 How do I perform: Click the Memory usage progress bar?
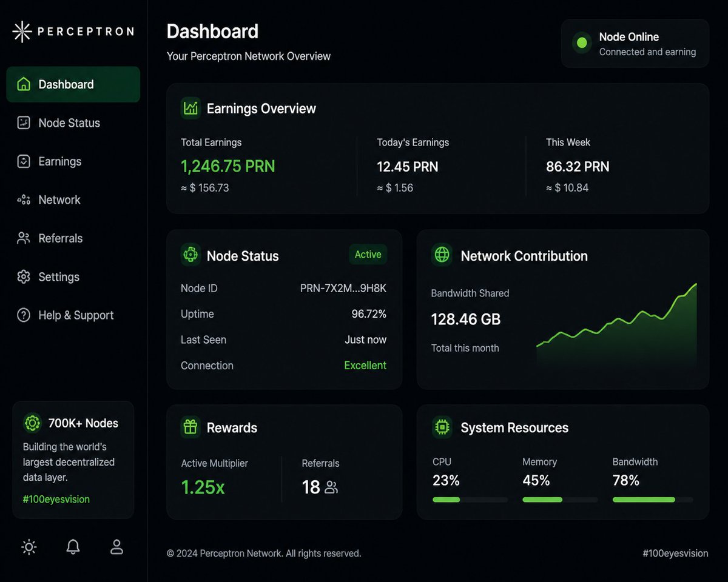[x=560, y=500]
